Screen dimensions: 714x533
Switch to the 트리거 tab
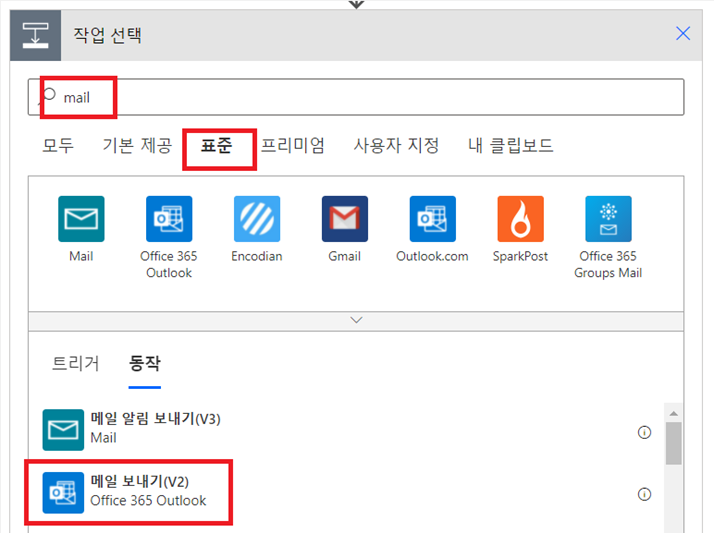pyautogui.click(x=76, y=364)
